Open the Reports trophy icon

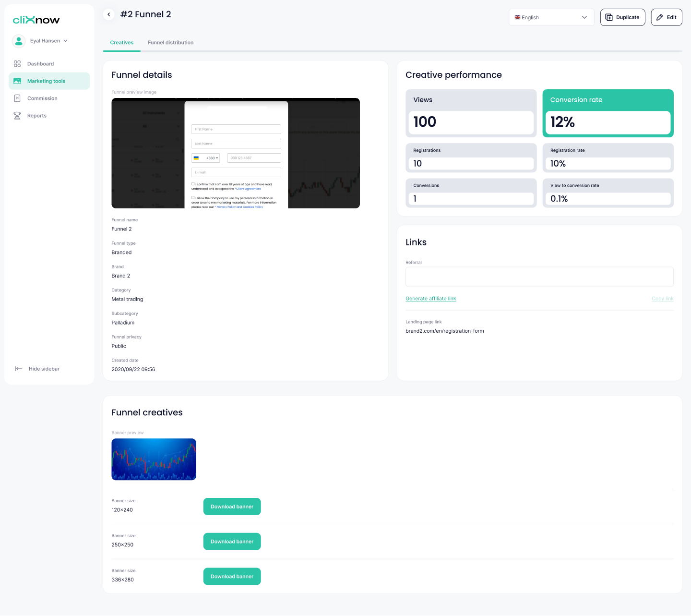point(17,116)
